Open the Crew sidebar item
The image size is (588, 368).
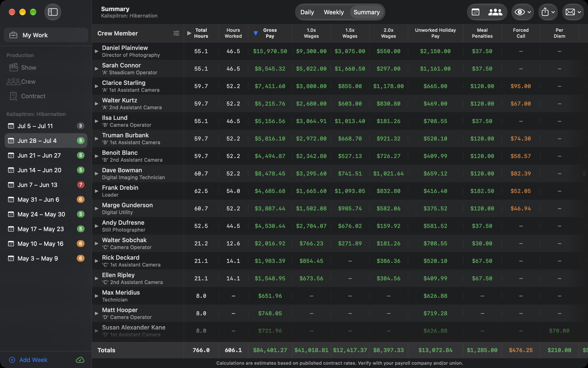point(21,82)
